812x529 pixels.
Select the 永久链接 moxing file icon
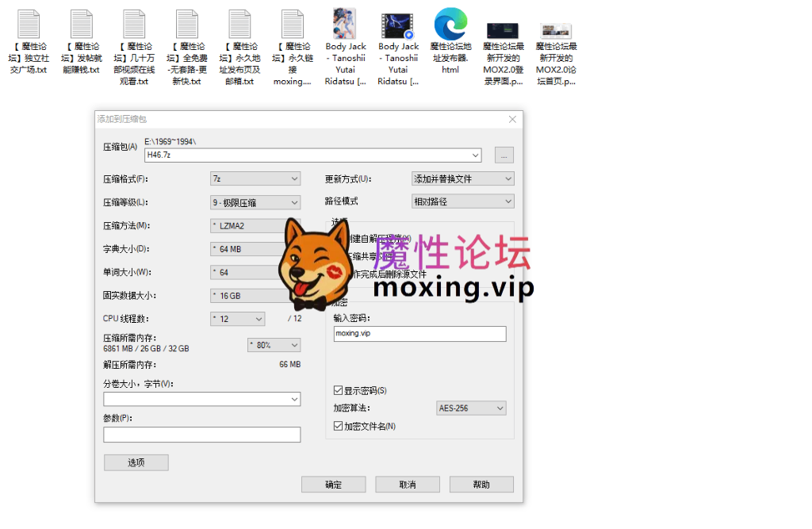click(293, 24)
